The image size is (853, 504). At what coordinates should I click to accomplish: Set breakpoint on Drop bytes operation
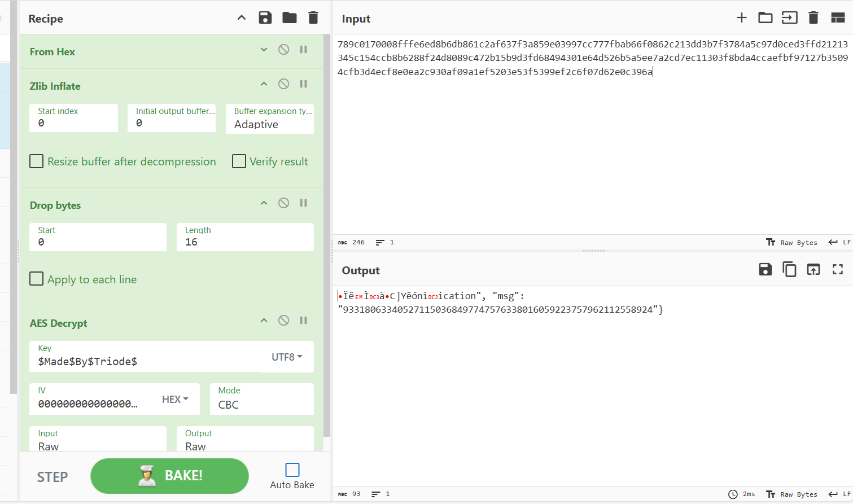pos(303,203)
